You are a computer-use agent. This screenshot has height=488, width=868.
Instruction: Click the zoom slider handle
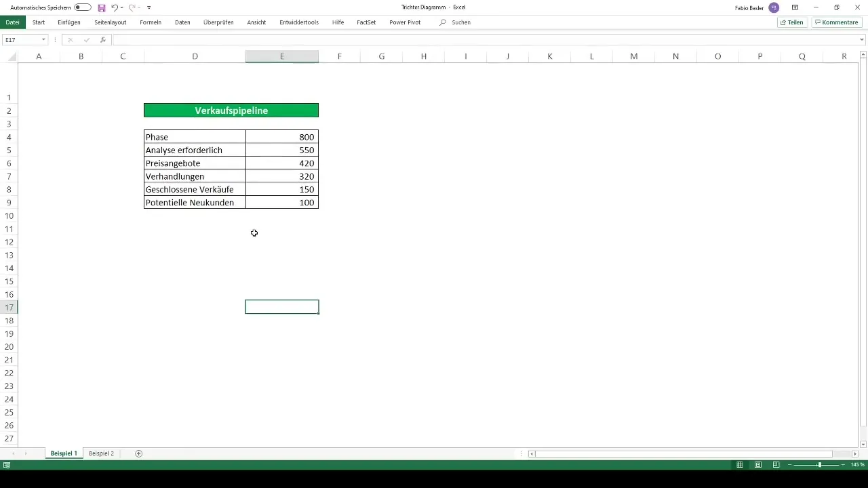point(819,465)
